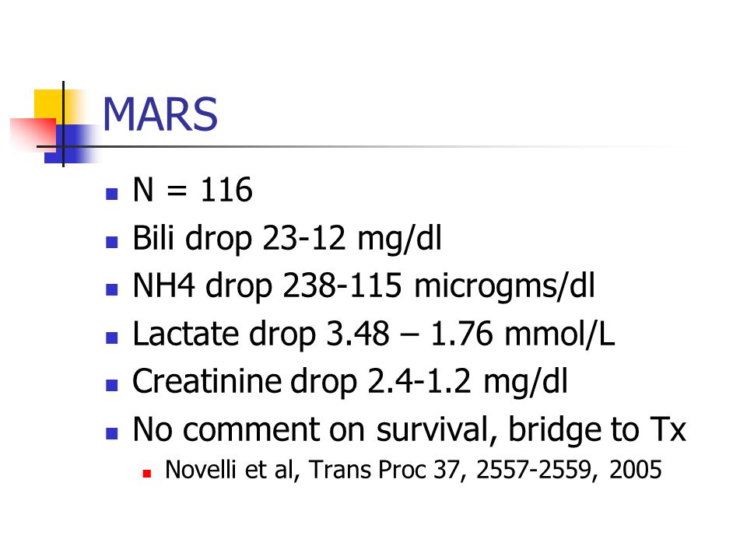Select the red gradient square decoration
The width and height of the screenshot is (747, 560).
pos(33,133)
